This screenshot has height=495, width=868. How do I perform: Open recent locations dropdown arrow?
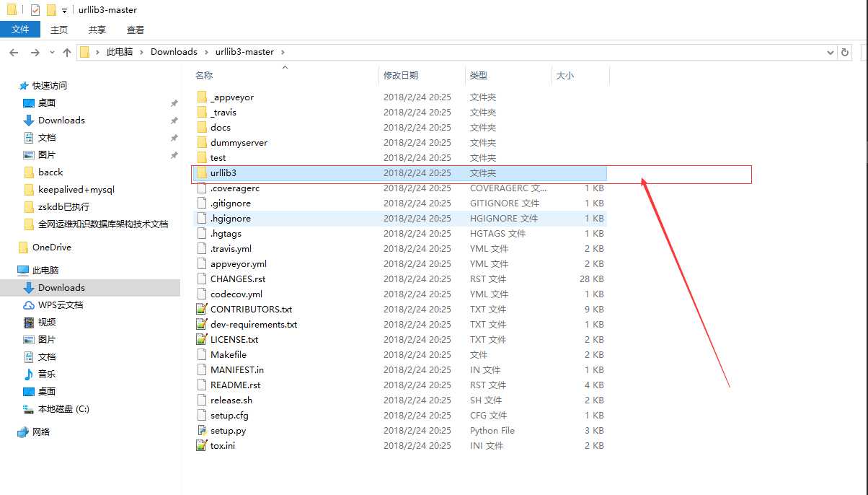[x=52, y=52]
